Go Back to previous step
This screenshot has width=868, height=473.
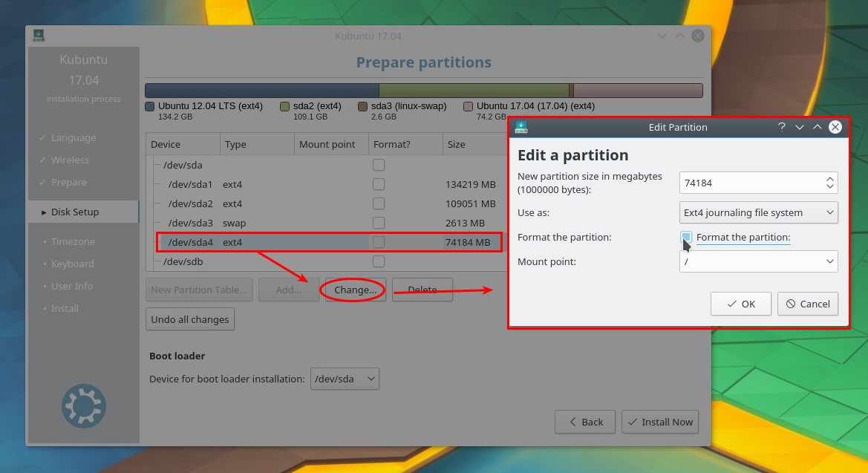click(x=585, y=422)
